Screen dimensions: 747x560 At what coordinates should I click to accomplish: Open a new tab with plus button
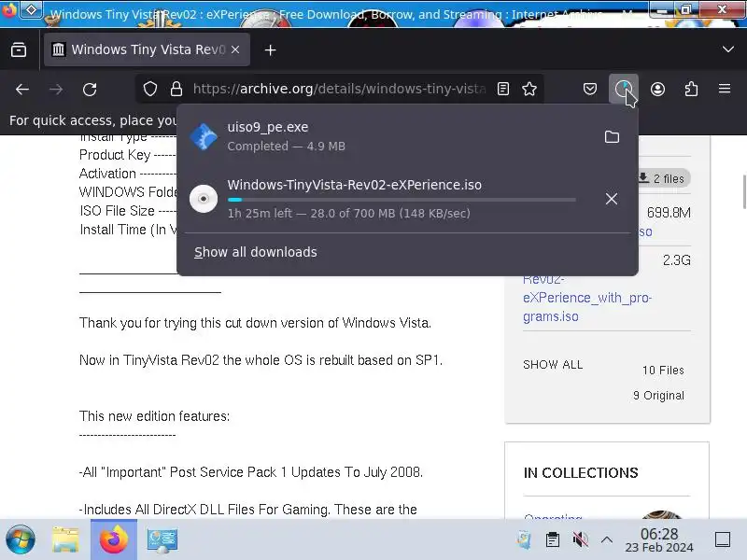pos(270,49)
